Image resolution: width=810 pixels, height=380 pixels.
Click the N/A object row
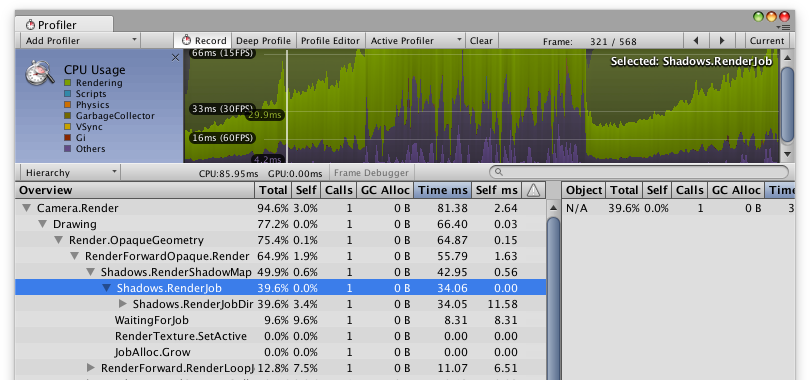coord(678,208)
